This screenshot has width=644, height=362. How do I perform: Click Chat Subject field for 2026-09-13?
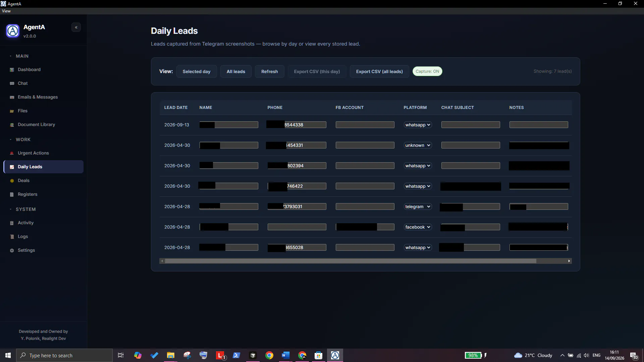click(471, 125)
